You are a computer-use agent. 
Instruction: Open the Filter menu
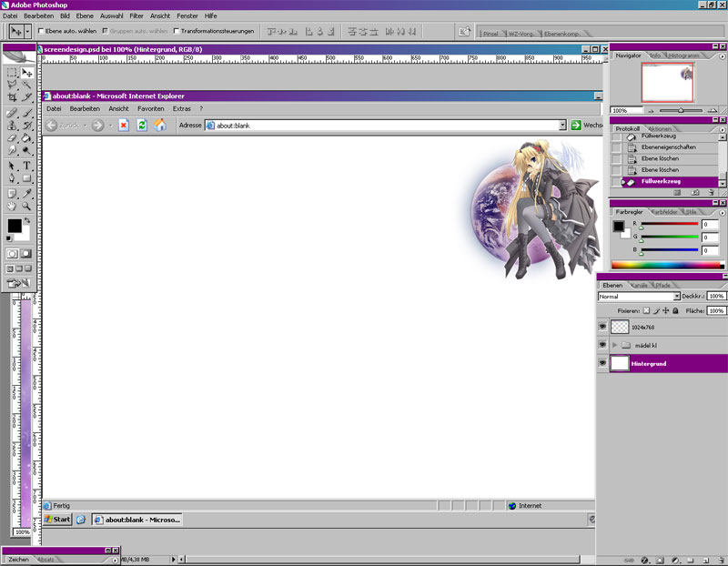pos(136,15)
